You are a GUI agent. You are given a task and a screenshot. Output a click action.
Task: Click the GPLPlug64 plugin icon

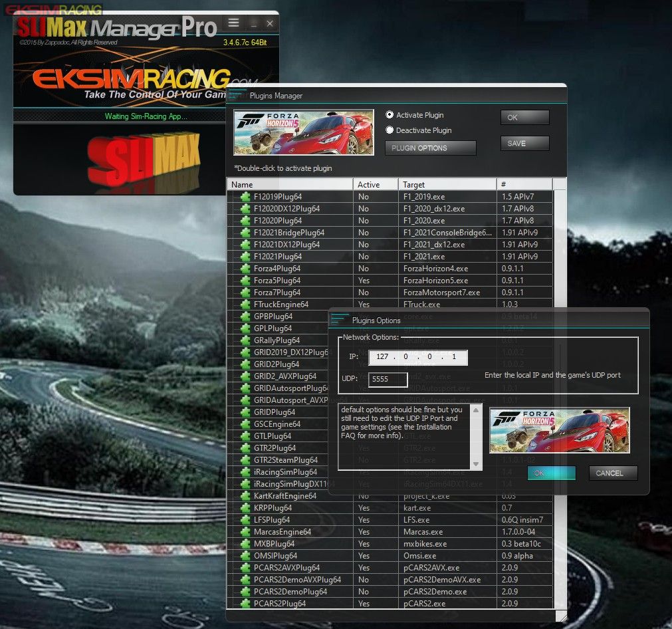pyautogui.click(x=245, y=328)
